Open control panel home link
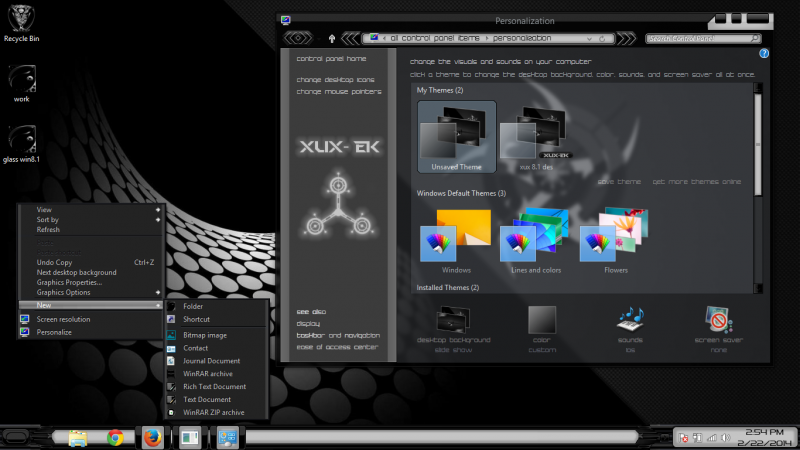800x450 pixels. tap(331, 59)
